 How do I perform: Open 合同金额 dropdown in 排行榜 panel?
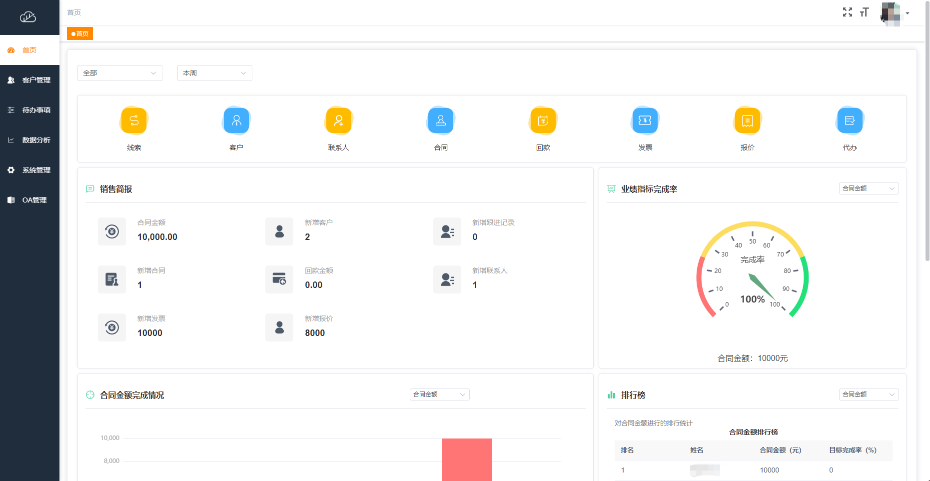[868, 395]
